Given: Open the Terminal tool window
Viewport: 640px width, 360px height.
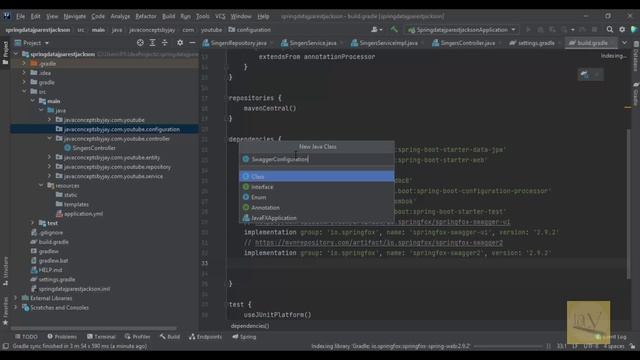Looking at the screenshot, I should [x=101, y=337].
